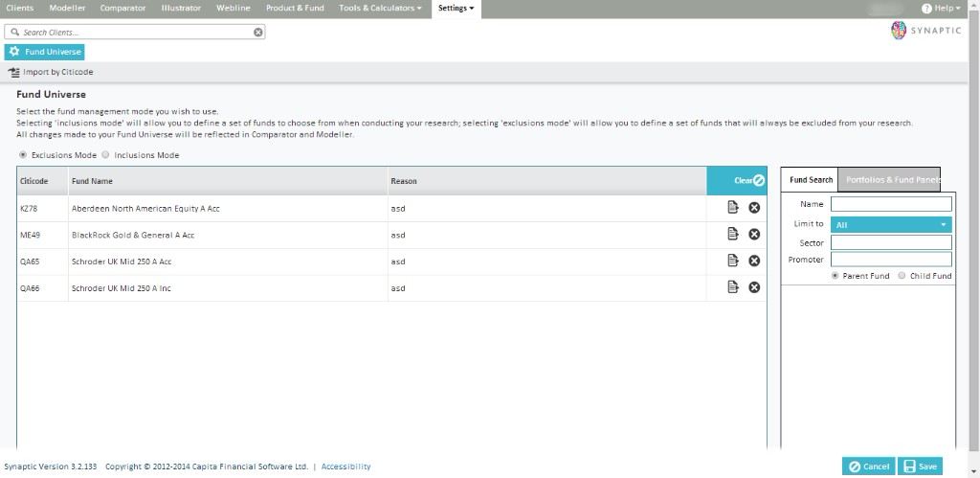Click fund name Schroder UK Mid 250 A Acc
Screen dimensions: 980x478
click(122, 262)
